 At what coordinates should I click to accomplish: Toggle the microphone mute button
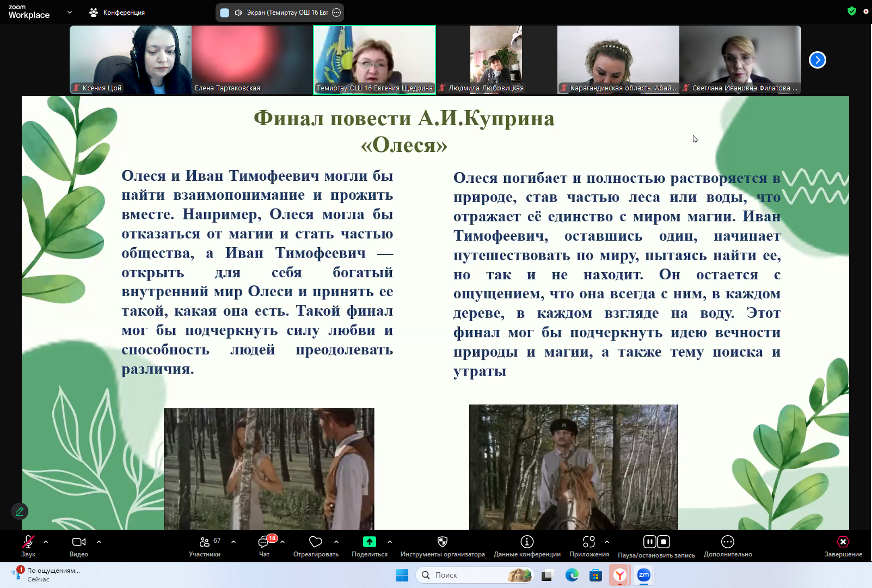tap(28, 542)
